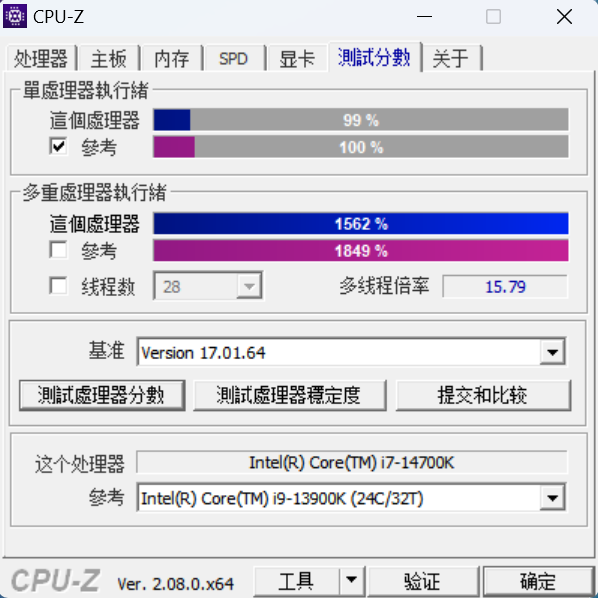Screen dimensions: 598x598
Task: Switch to the 处理器 tab
Action: coord(41,59)
